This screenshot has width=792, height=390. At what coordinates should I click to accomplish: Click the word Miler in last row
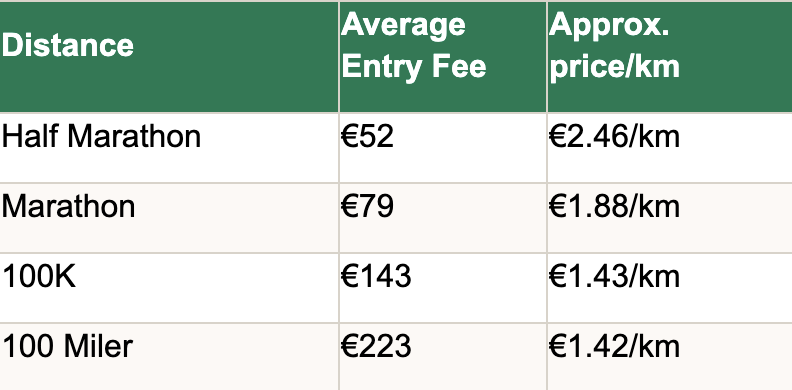[x=98, y=347]
